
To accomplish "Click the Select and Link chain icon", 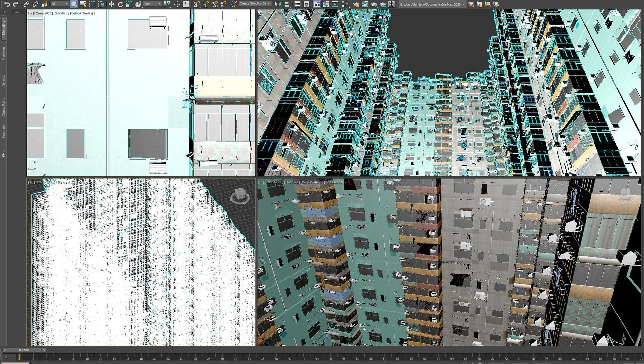I will [x=26, y=4].
